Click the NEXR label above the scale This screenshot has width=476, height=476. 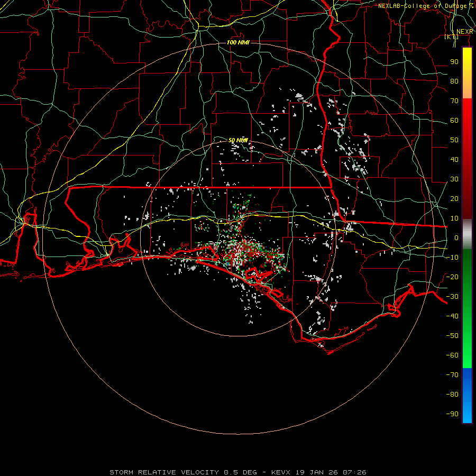pyautogui.click(x=465, y=32)
